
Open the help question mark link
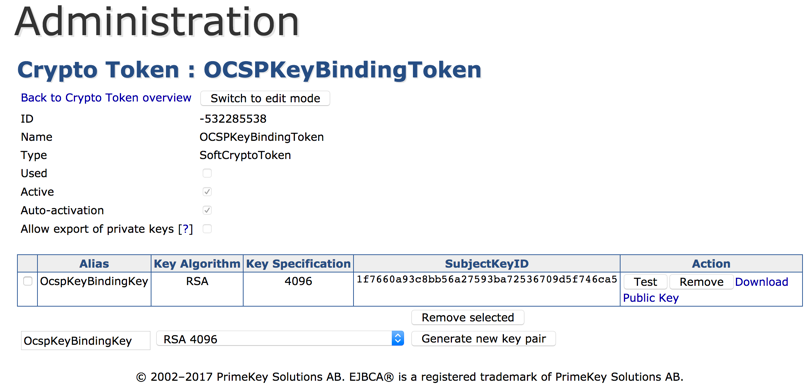(185, 229)
